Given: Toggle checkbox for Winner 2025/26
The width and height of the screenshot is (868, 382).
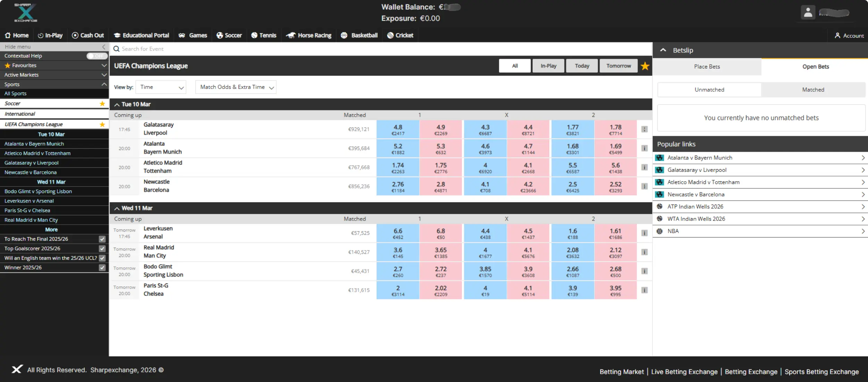Looking at the screenshot, I should 102,268.
